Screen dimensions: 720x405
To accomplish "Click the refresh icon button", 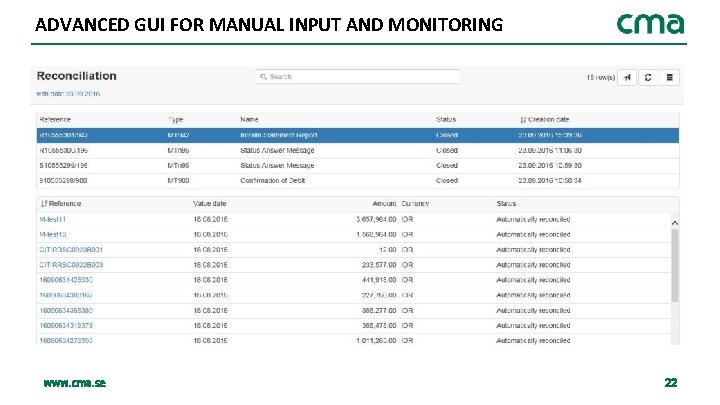I will [648, 78].
